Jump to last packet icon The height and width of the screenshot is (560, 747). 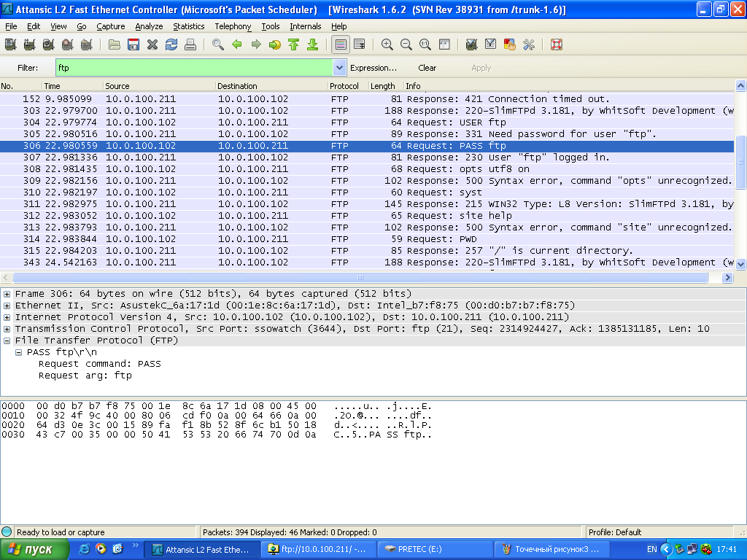click(x=313, y=44)
